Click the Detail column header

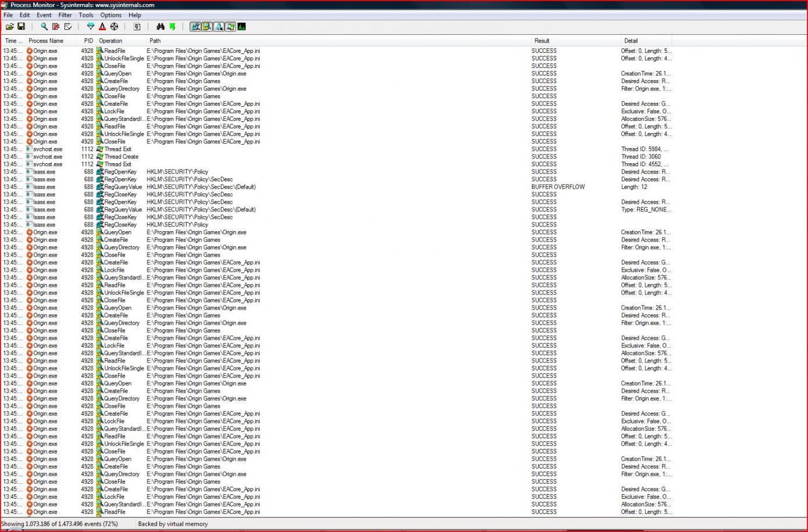(x=646, y=41)
